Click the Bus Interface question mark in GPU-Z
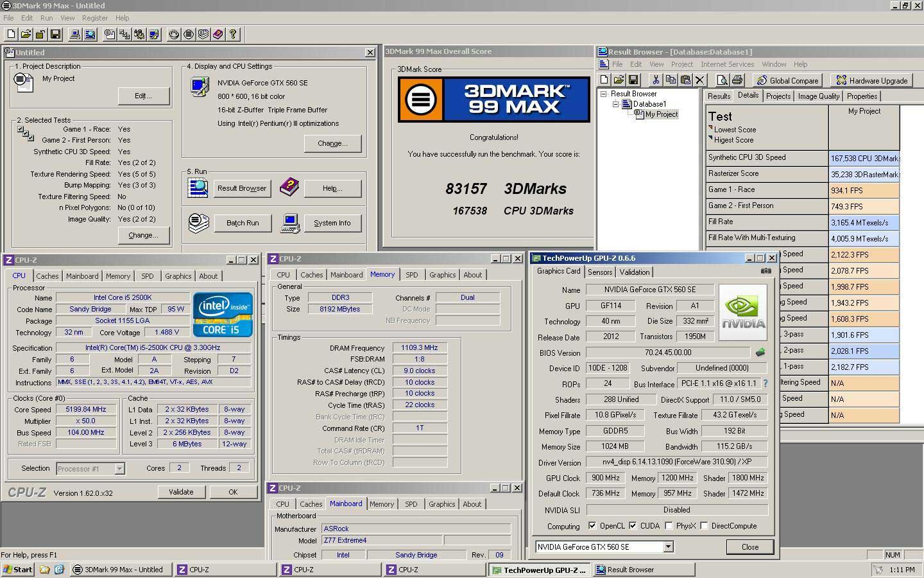This screenshot has height=578, width=924. [x=765, y=383]
